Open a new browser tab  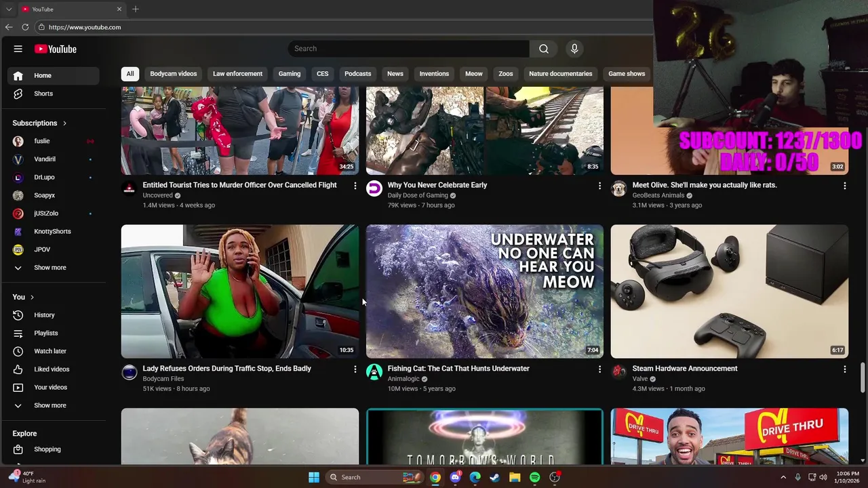pos(136,9)
